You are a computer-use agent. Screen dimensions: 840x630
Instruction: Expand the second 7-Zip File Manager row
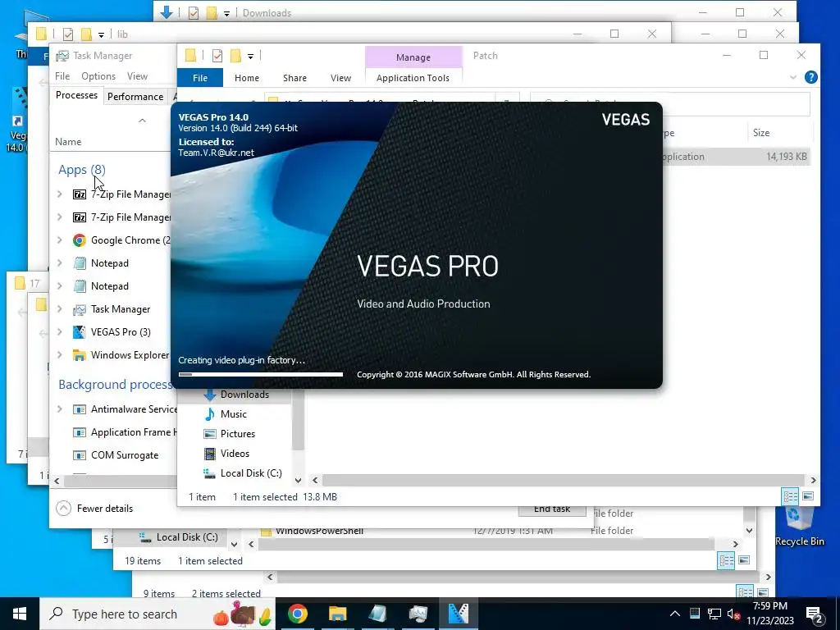tap(59, 217)
